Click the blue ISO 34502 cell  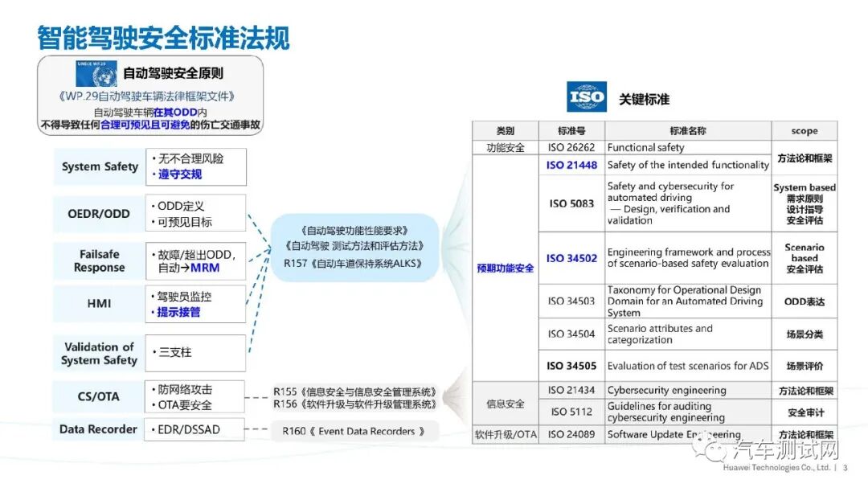click(x=572, y=258)
